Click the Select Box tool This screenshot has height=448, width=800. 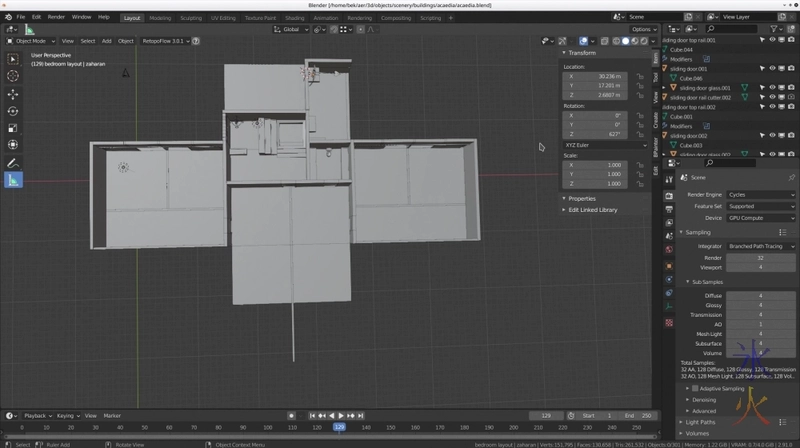click(x=13, y=58)
